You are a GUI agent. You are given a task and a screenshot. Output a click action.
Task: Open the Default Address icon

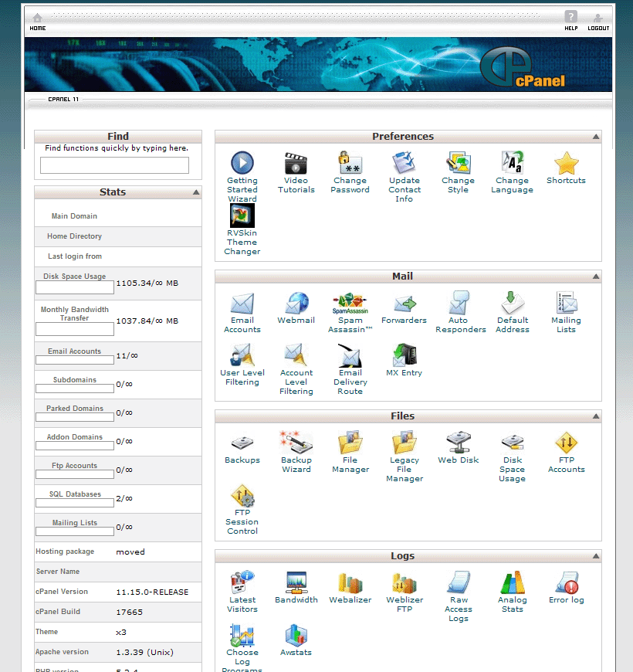[513, 303]
